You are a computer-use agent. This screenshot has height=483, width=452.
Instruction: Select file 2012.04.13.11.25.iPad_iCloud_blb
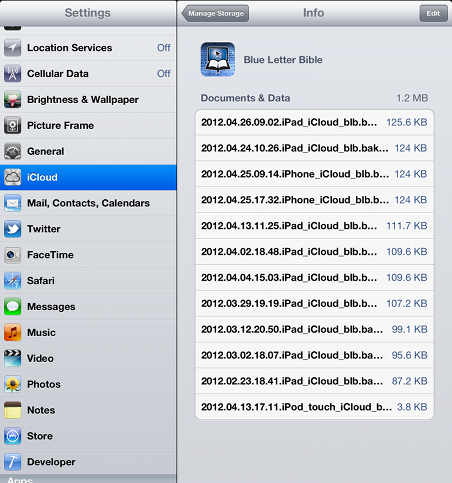[315, 226]
